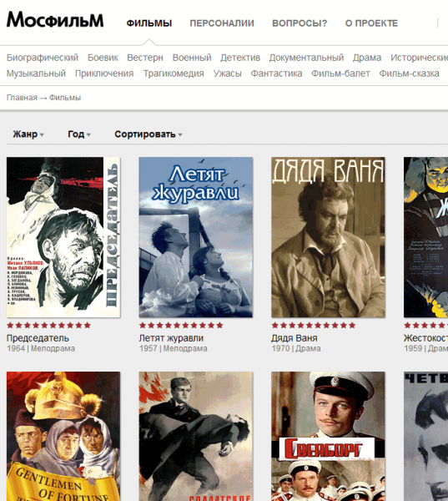
Task: Select the Фильм-сказка genre
Action: [409, 73]
